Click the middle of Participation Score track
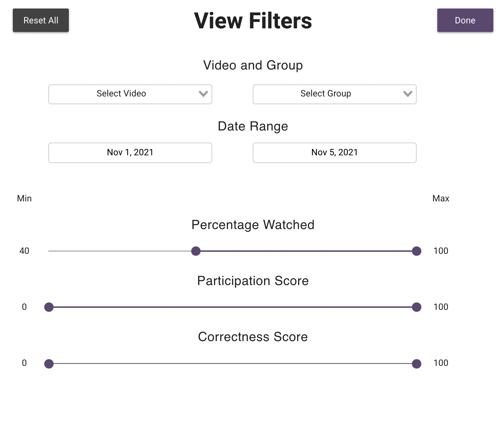Screen dimensions: 504x429 (x=233, y=307)
